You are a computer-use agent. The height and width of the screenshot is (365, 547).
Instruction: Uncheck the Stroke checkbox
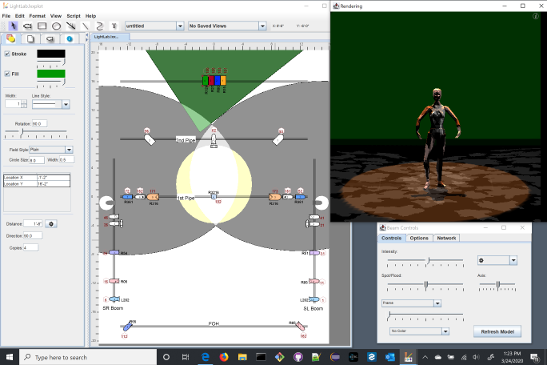point(7,54)
